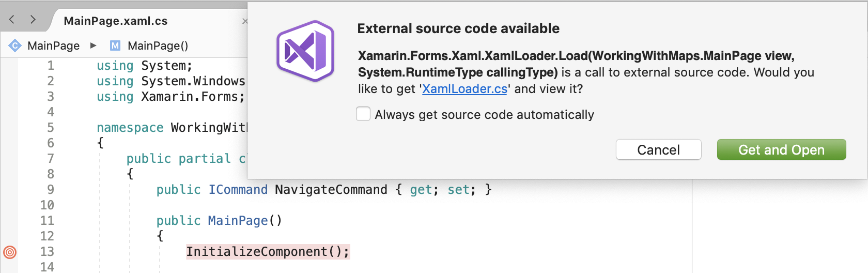Close the MainPage.xaml.cs tab

coord(245,21)
